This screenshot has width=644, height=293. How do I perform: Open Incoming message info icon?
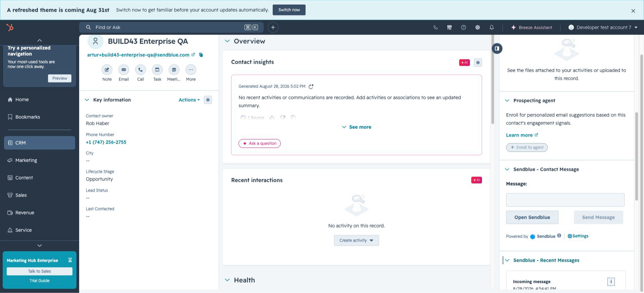611,282
